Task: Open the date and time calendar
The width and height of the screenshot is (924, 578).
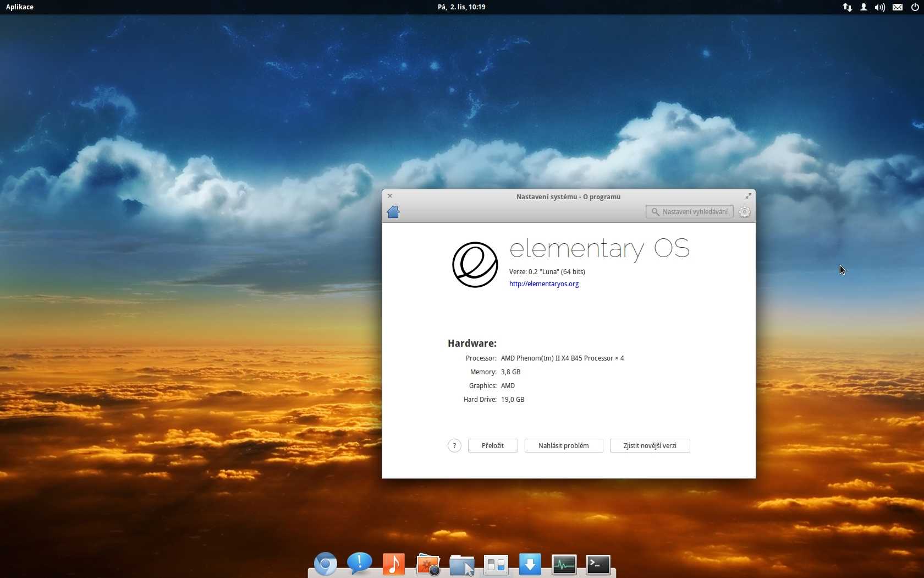Action: point(461,7)
